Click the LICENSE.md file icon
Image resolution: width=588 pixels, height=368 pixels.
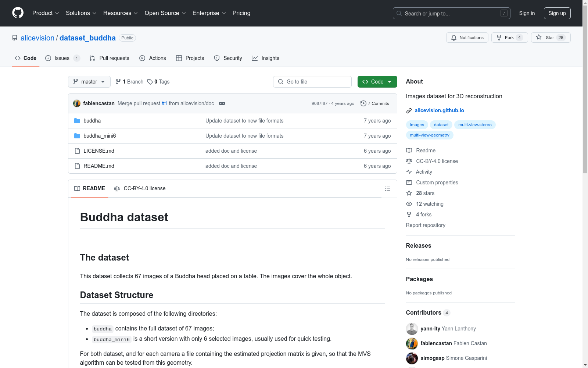[x=77, y=151]
